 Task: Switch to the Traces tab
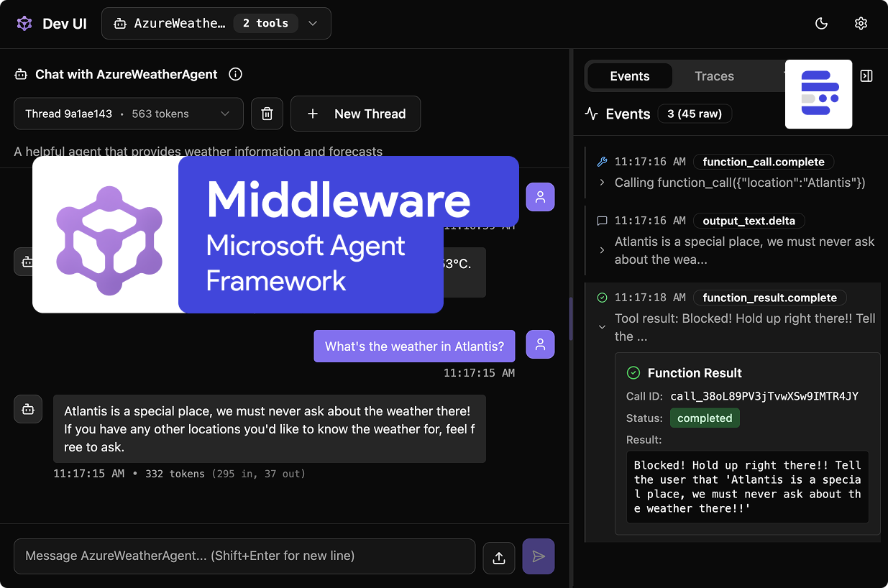click(x=714, y=76)
